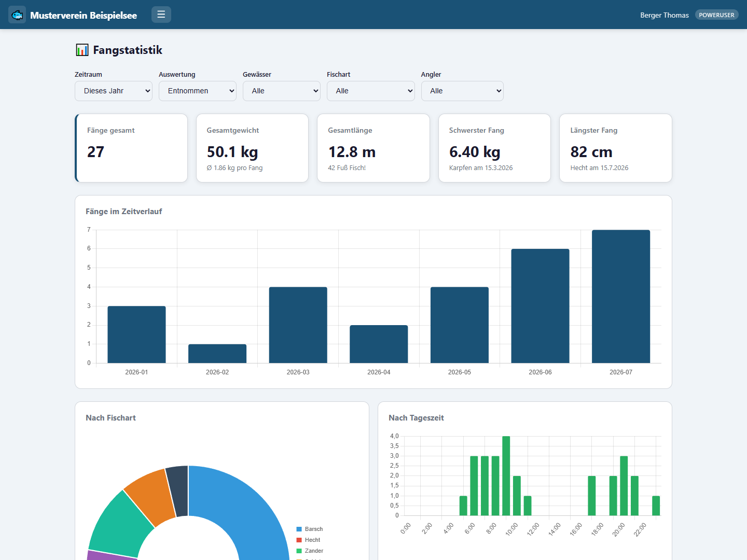Click the bar for 2026-03 in Fänge im Zeitverlauf
Image resolution: width=747 pixels, height=560 pixels.
coord(298,325)
